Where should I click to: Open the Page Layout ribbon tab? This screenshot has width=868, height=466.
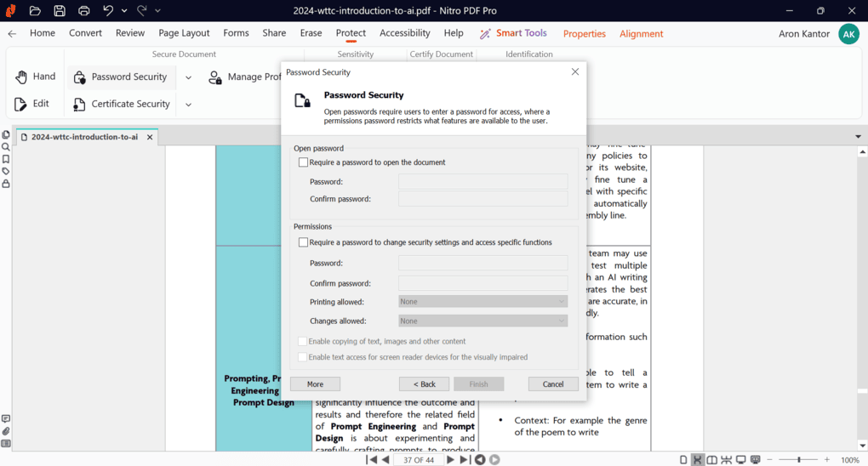[184, 33]
